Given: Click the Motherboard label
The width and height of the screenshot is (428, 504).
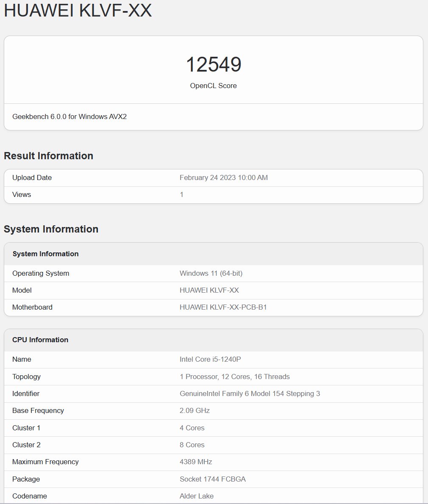Looking at the screenshot, I should point(32,307).
